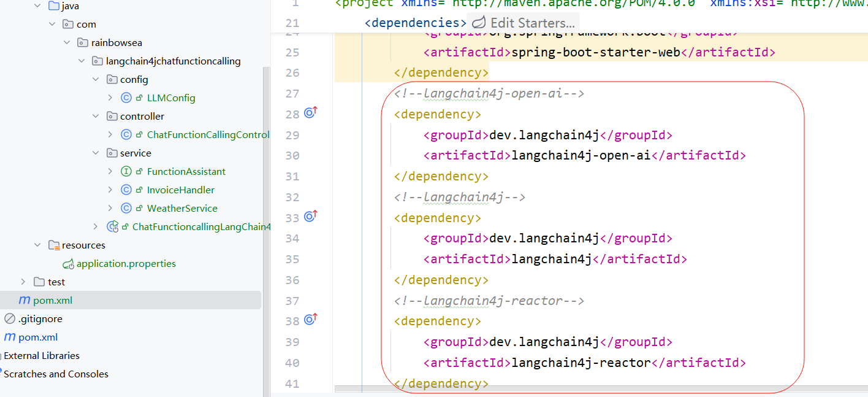868x397 pixels.
Task: Expand the WeatherService class node
Action: coord(110,209)
